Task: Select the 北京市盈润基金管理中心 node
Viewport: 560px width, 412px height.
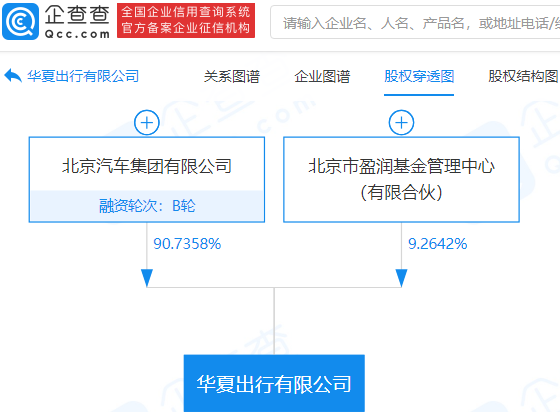Action: (401, 180)
